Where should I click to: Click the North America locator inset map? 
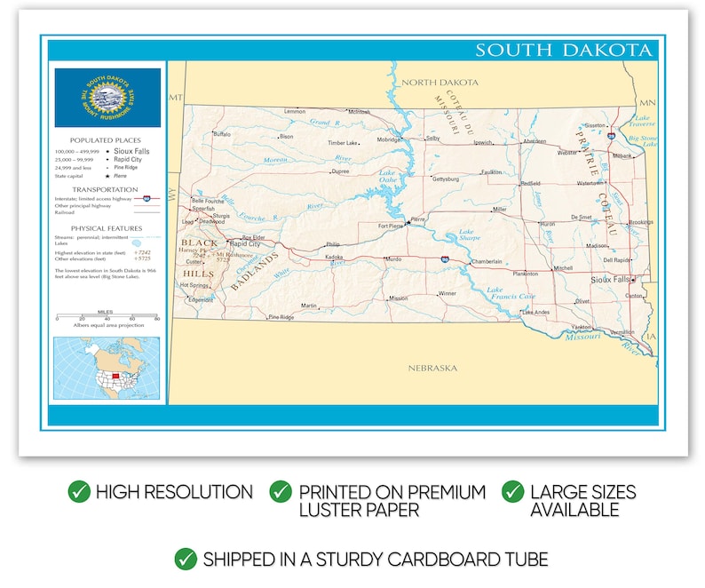pyautogui.click(x=107, y=368)
